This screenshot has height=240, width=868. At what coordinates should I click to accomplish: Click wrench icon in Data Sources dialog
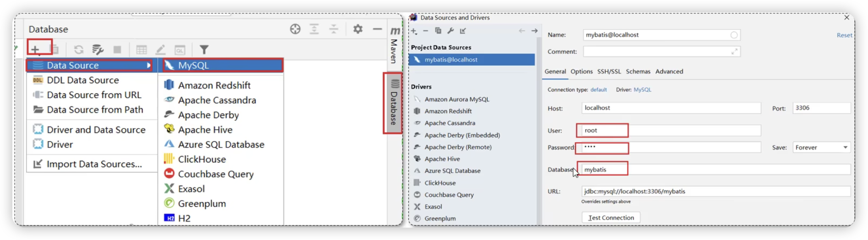point(450,31)
